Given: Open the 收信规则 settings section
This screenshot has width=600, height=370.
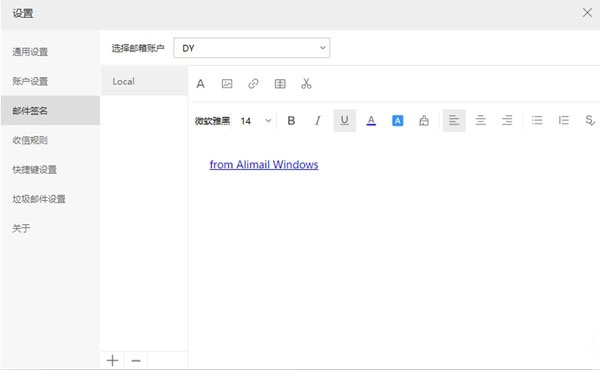Looking at the screenshot, I should pyautogui.click(x=30, y=140).
